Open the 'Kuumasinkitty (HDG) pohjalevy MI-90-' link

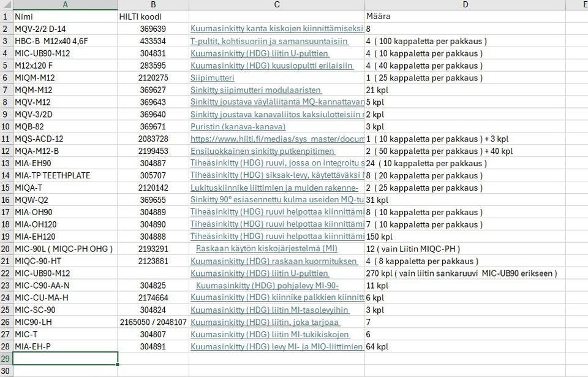click(x=267, y=286)
